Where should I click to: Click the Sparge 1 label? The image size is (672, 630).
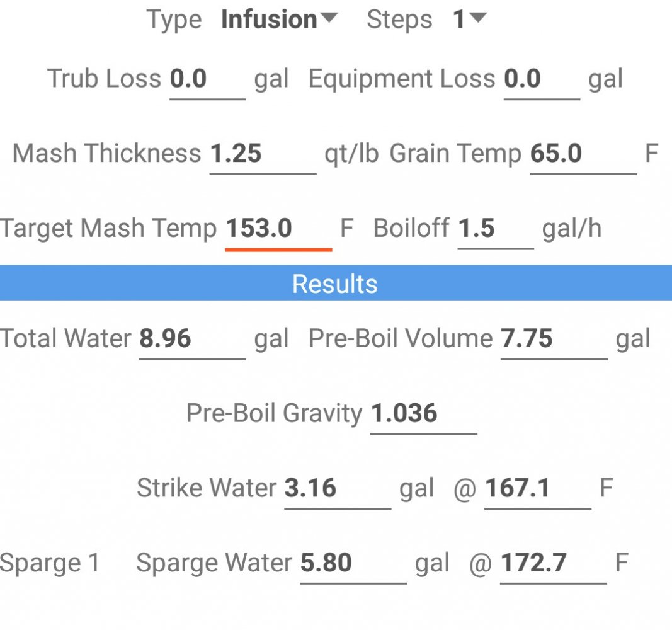pos(50,563)
